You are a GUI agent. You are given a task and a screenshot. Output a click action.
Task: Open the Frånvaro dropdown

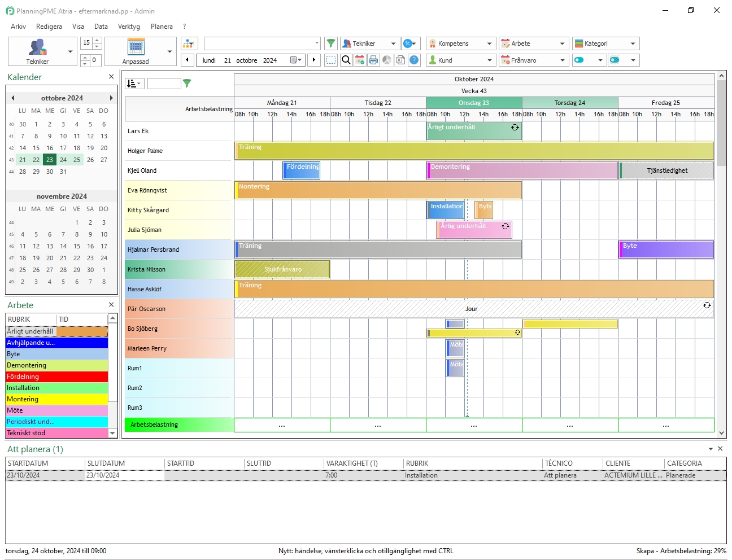[x=533, y=60]
